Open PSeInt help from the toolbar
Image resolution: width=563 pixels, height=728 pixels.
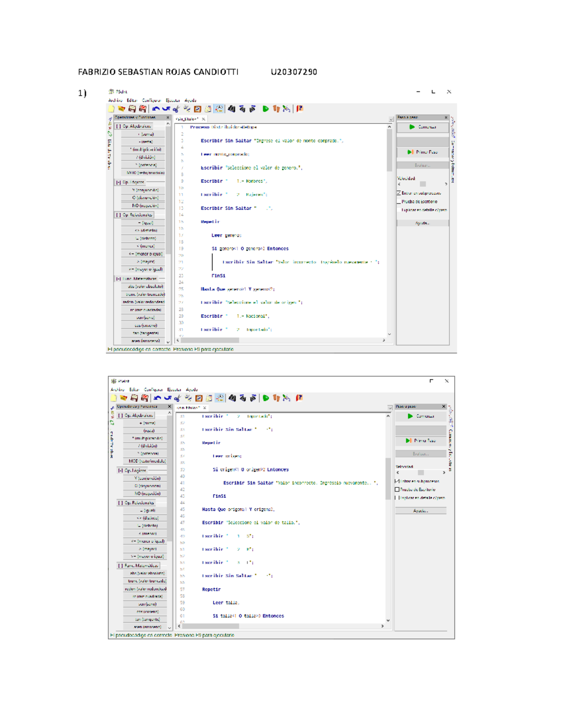click(299, 109)
